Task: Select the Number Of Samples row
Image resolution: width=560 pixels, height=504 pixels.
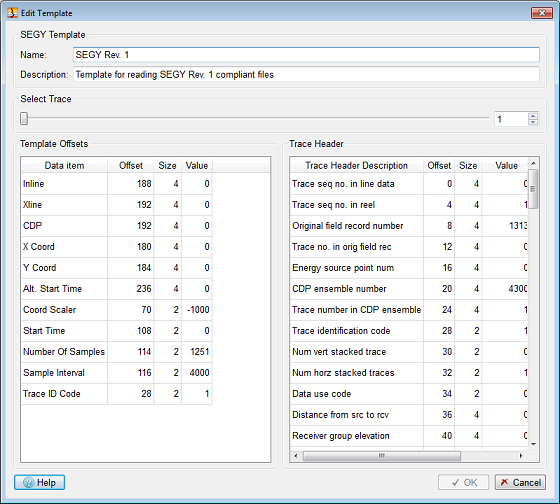Action: pyautogui.click(x=116, y=352)
